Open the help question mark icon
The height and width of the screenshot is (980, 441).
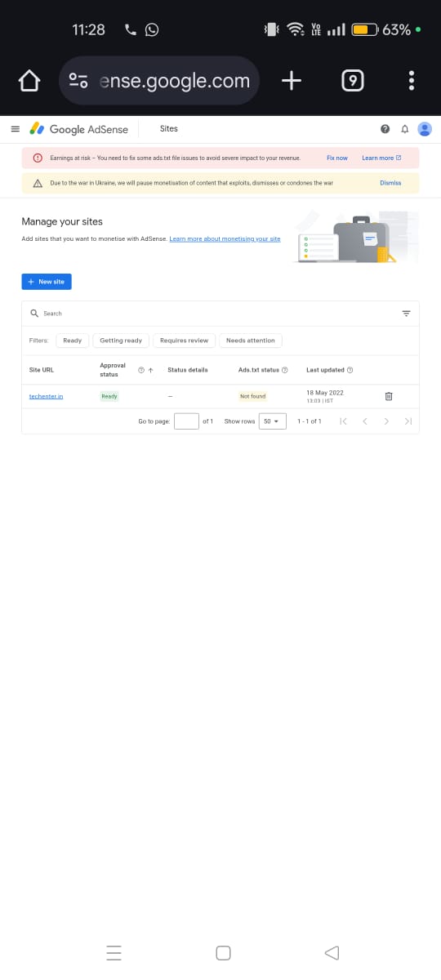tap(385, 129)
